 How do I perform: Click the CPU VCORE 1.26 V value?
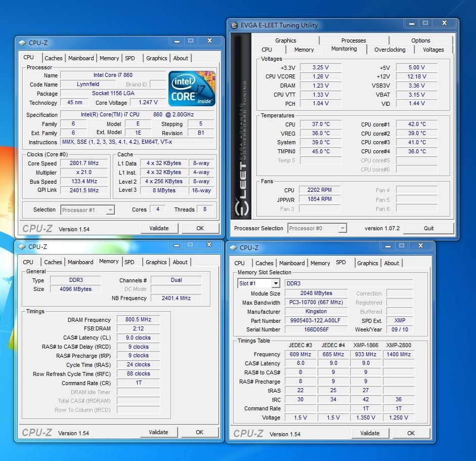coord(321,76)
